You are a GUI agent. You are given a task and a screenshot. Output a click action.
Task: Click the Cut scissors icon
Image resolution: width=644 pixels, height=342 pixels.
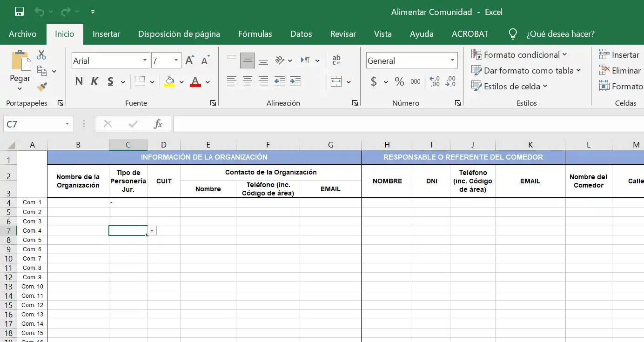(x=41, y=55)
